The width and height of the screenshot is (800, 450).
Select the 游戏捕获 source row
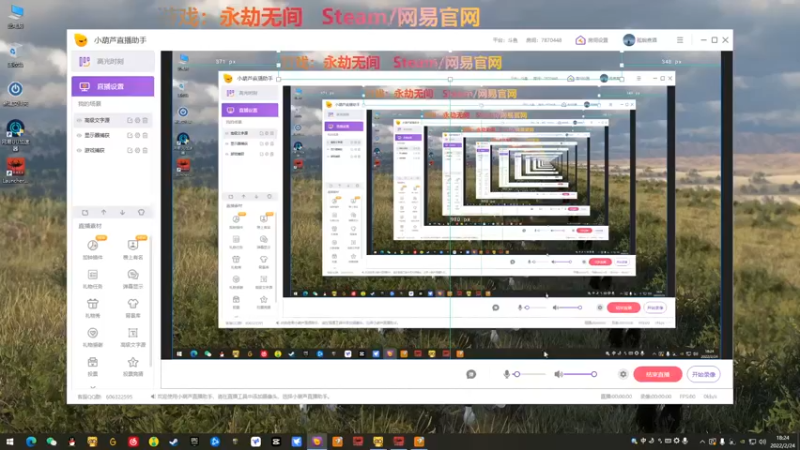pyautogui.click(x=112, y=151)
